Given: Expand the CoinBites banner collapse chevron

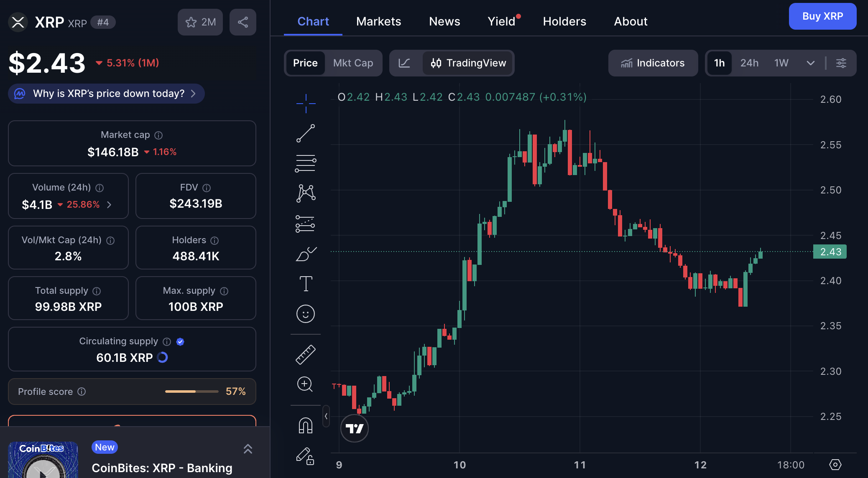Looking at the screenshot, I should 248,448.
